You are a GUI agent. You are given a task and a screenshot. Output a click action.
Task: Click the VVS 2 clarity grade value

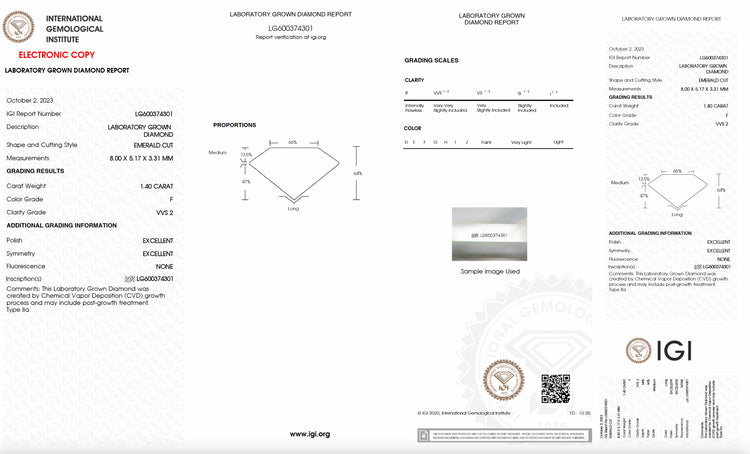coord(165,212)
